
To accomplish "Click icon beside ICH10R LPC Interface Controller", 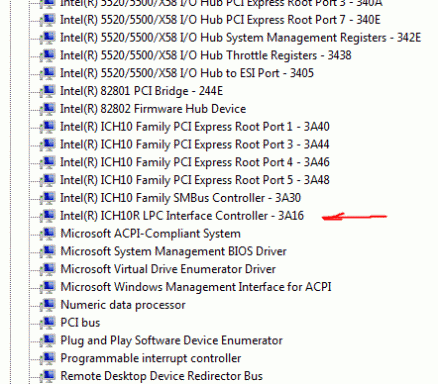I will click(48, 216).
